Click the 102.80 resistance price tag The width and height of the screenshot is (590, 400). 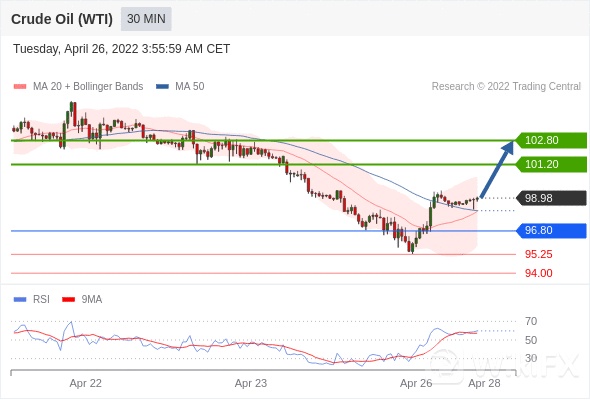[551, 140]
